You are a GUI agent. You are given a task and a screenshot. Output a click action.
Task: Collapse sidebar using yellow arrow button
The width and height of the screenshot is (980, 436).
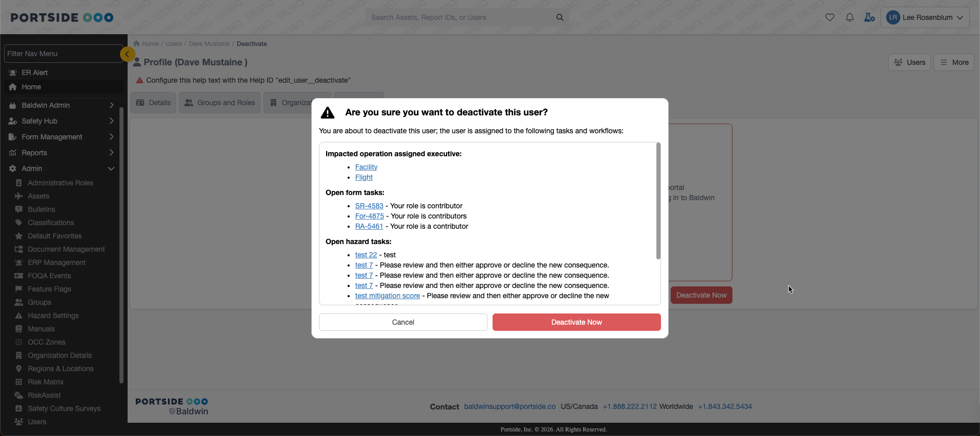(x=127, y=54)
